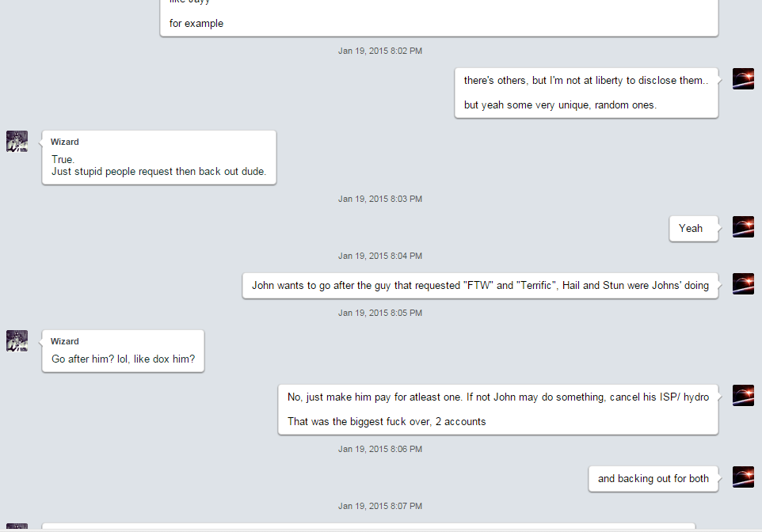Click sender avatar next to 'there's others' message
The width and height of the screenshot is (762, 532).
point(743,78)
